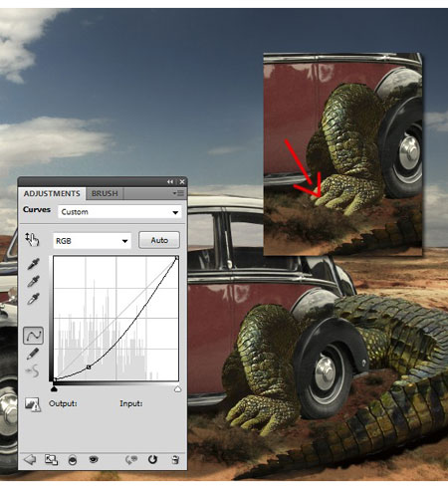Pick the white point eyedropper

coord(33,299)
